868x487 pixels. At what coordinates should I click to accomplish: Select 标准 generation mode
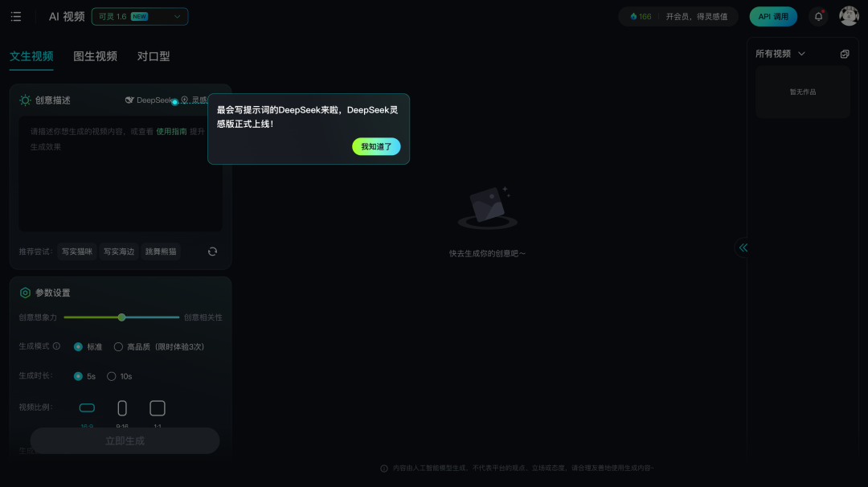point(88,347)
